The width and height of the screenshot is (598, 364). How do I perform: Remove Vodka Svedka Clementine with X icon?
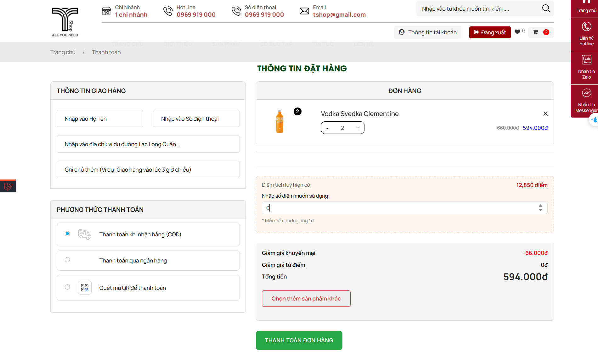(x=545, y=114)
